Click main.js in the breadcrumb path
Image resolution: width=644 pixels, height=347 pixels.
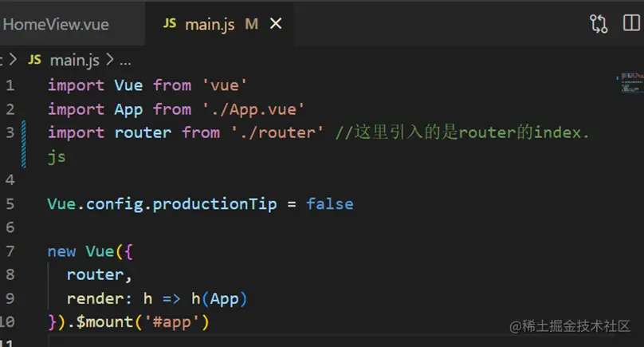click(75, 61)
